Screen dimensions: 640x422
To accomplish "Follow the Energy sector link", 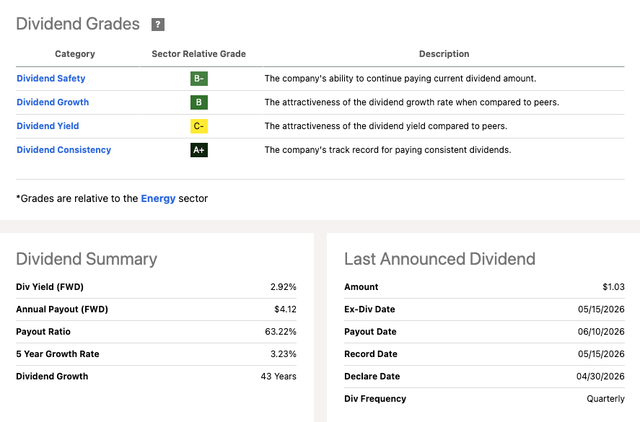I will pyautogui.click(x=158, y=198).
